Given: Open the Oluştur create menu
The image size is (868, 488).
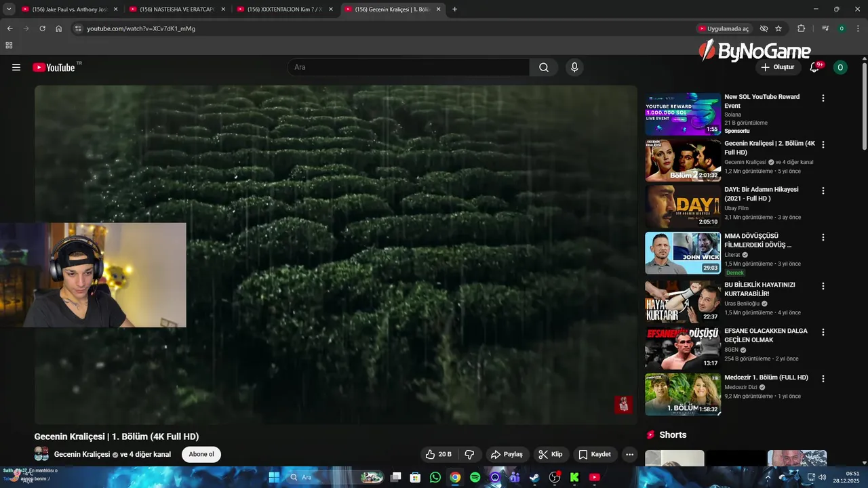Looking at the screenshot, I should [x=778, y=67].
